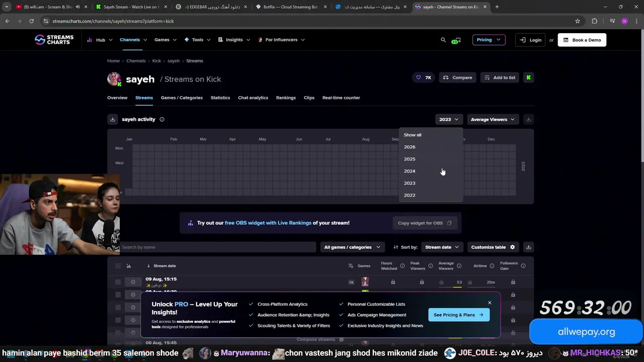
Task: Click the info icon for Followers Gain column
Action: (x=523, y=266)
